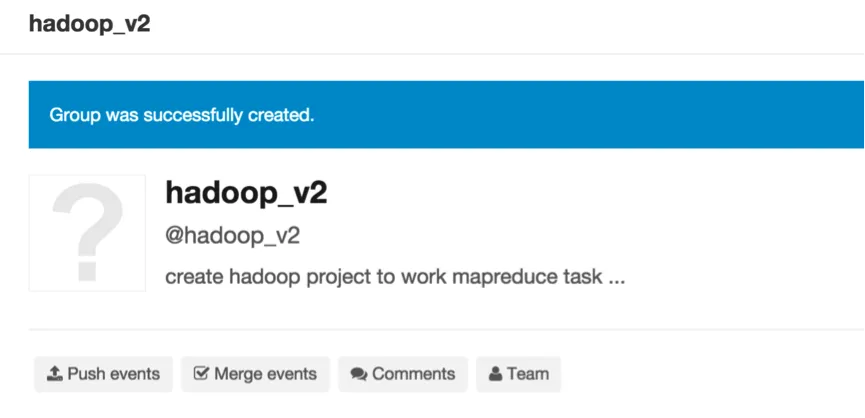This screenshot has width=865, height=418.
Task: Toggle the Push events filter
Action: point(103,374)
